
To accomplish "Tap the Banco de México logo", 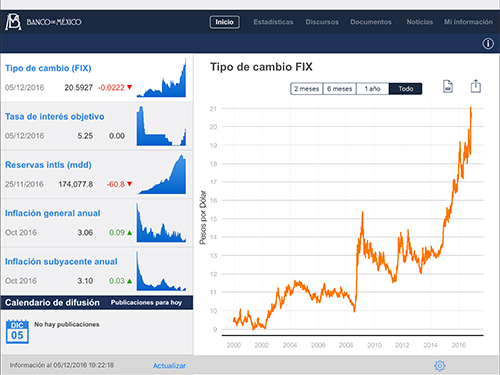I will (x=43, y=22).
